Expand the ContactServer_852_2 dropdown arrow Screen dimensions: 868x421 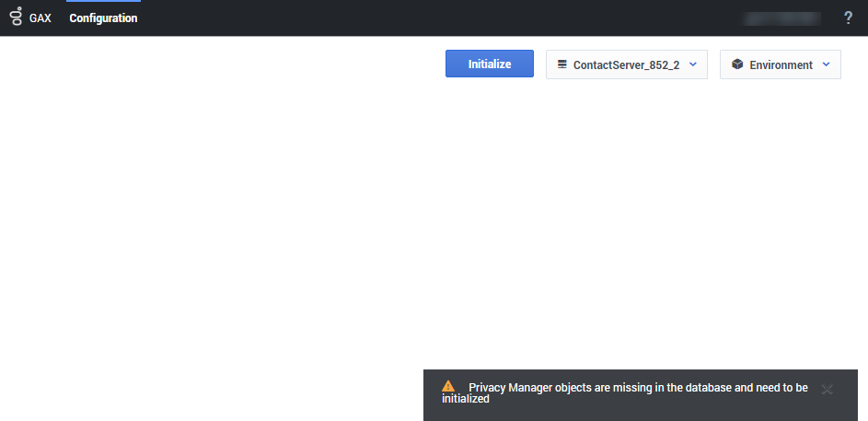693,64
